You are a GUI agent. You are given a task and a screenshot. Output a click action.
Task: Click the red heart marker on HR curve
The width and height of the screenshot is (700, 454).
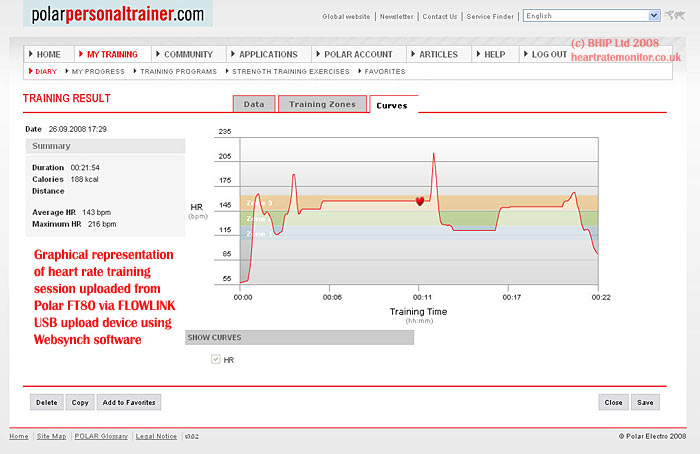point(420,201)
